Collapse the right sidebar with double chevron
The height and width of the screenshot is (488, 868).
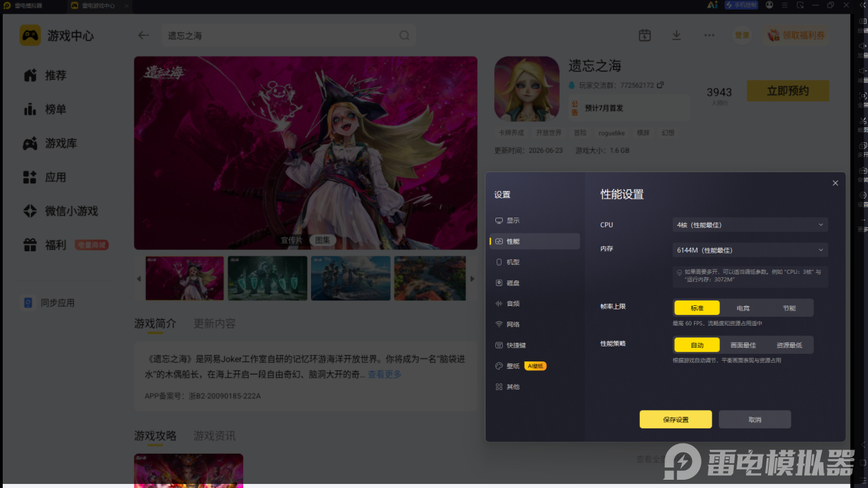pyautogui.click(x=863, y=5)
